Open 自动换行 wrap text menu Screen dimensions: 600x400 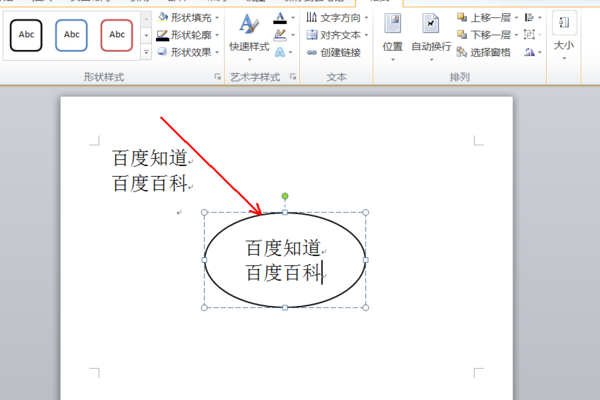431,36
